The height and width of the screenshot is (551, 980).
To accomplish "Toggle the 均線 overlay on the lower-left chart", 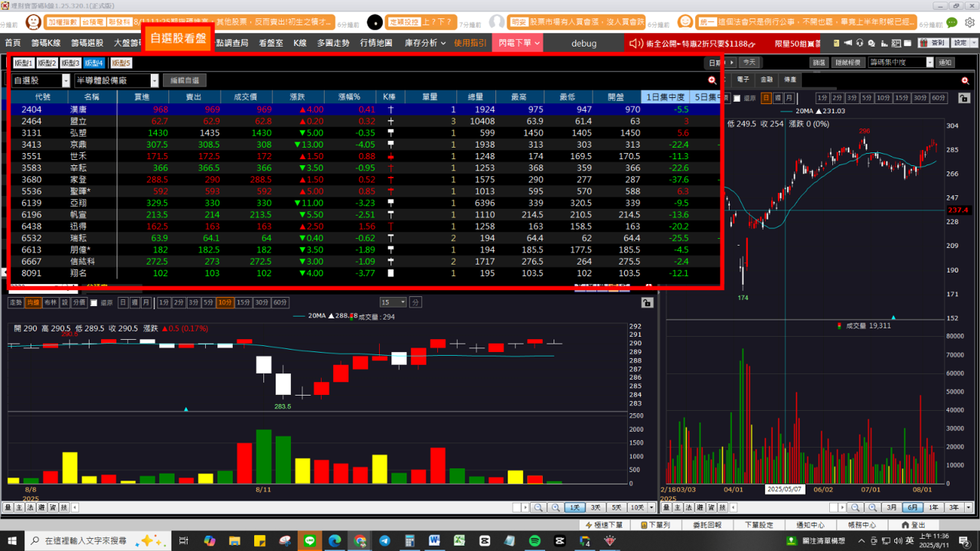I will click(x=33, y=303).
